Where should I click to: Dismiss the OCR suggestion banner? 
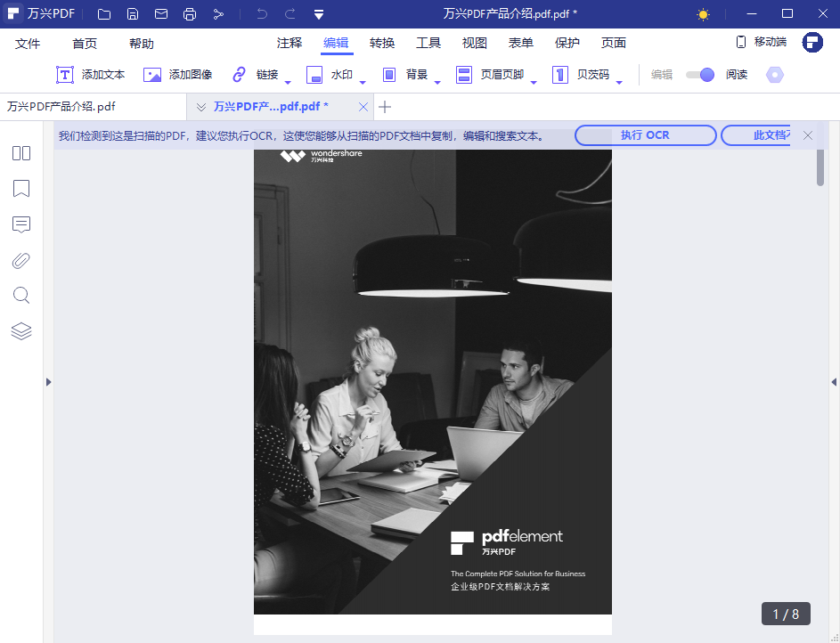click(x=807, y=135)
